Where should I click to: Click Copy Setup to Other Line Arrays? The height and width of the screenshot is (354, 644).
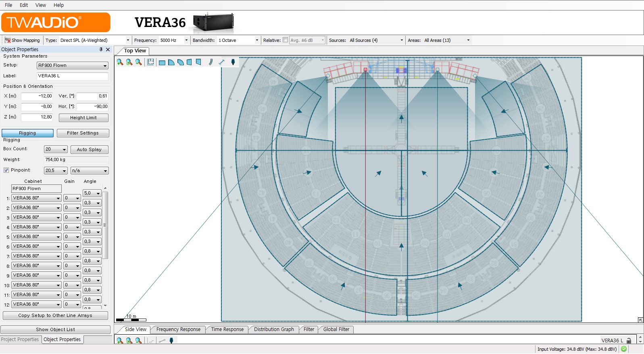pyautogui.click(x=55, y=315)
